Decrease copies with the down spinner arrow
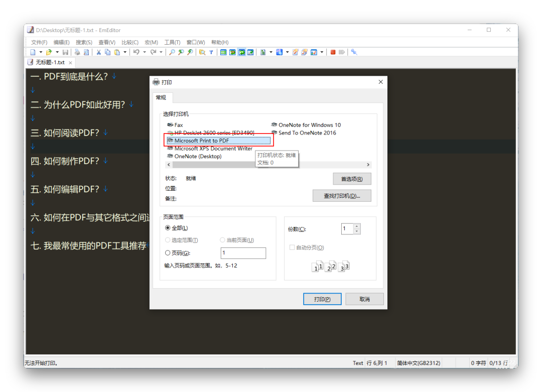542x392 pixels. point(357,231)
